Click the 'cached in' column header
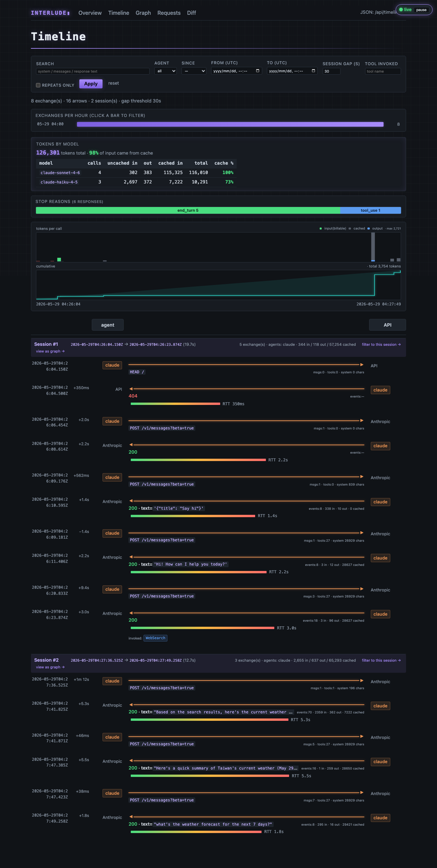The height and width of the screenshot is (868, 437). 170,163
